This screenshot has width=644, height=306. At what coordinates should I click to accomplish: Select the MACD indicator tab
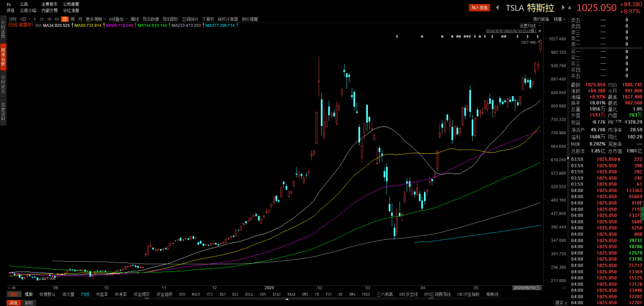196,294
